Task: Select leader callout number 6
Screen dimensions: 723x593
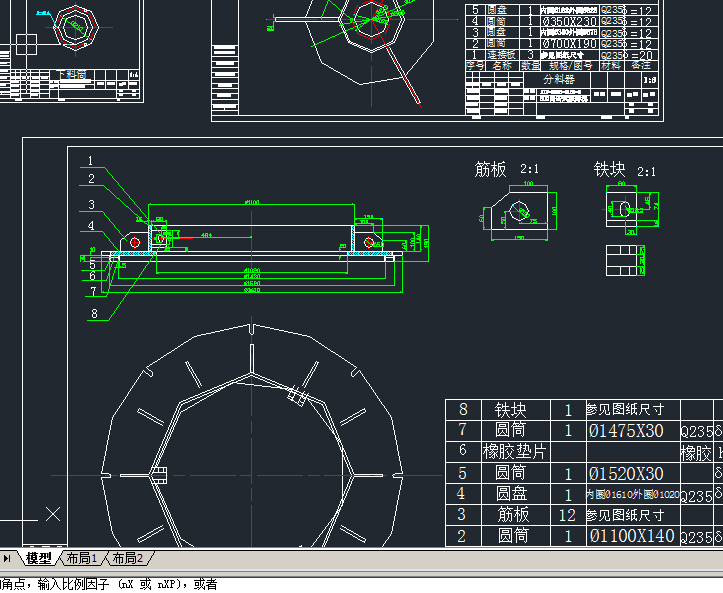Action: (x=92, y=276)
